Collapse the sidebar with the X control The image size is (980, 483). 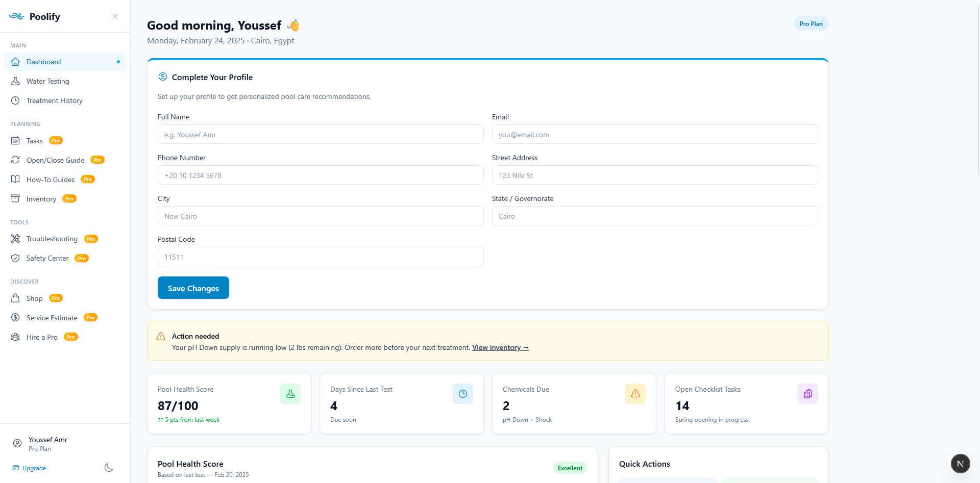point(114,16)
